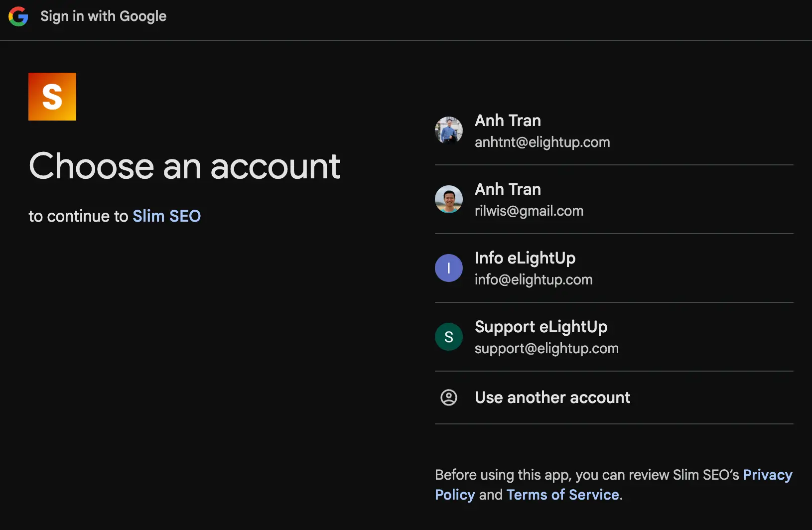812x530 pixels.
Task: Click the purple I avatar for Info eLightUp
Action: [x=449, y=268]
